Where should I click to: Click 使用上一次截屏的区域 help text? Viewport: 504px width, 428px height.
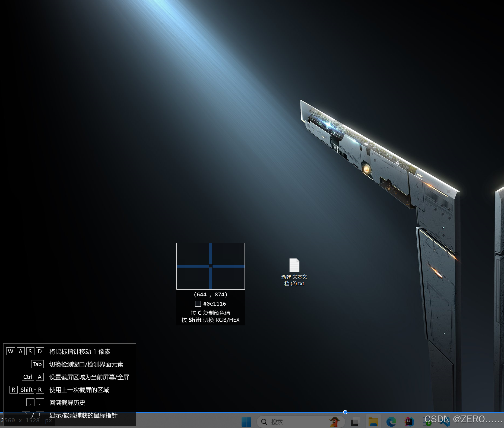point(79,390)
